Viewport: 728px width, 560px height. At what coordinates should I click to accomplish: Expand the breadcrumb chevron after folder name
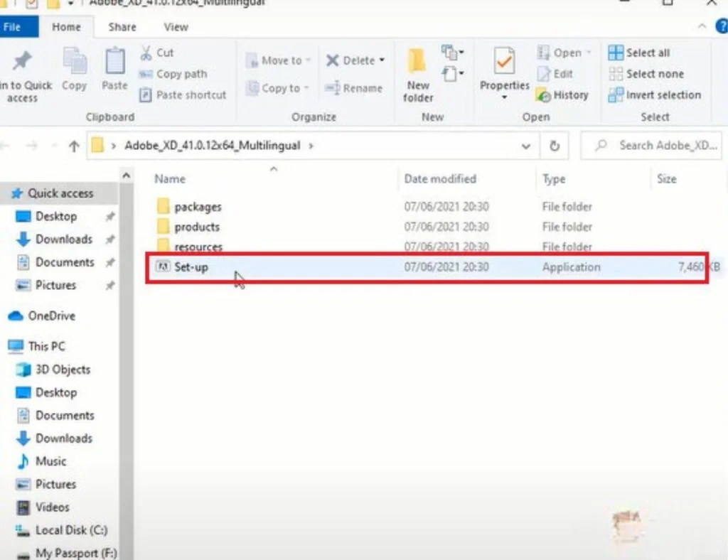pos(311,146)
